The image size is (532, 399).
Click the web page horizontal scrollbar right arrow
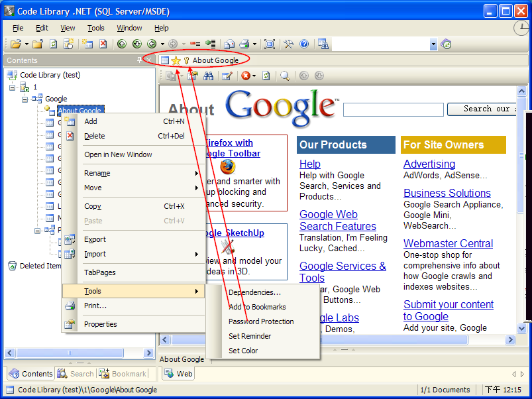click(510, 339)
